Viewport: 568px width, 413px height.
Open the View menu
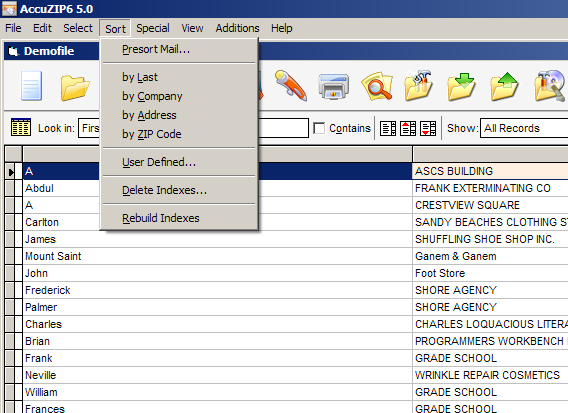(192, 28)
